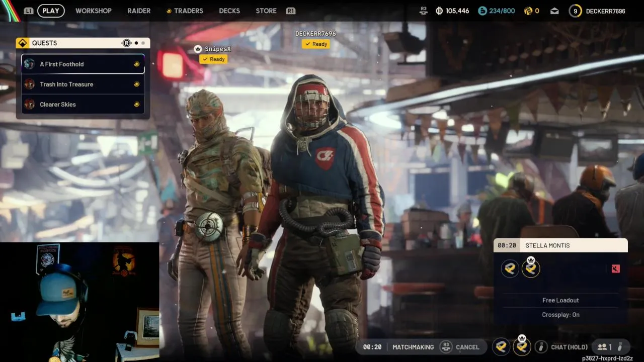644x362 pixels.
Task: Click the Clearer Skies quest portrait icon
Action: (x=29, y=104)
